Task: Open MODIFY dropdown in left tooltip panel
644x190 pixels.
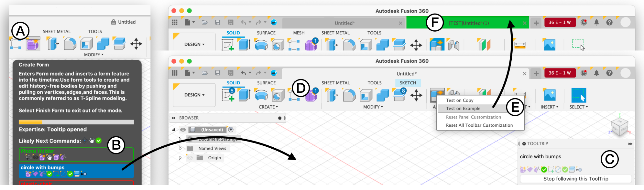Action: point(94,55)
